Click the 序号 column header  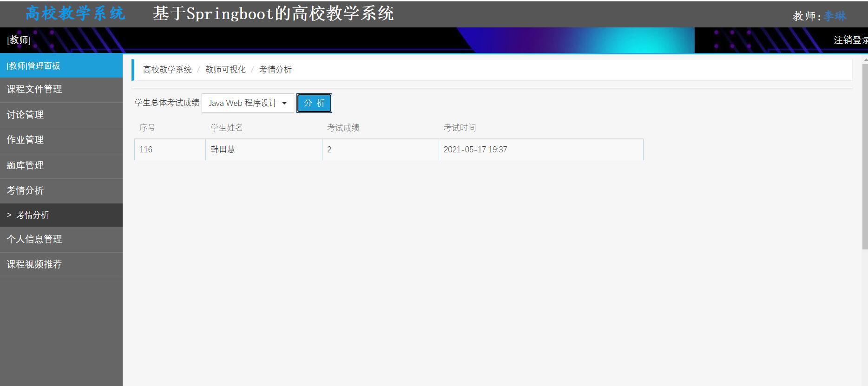[x=147, y=128]
